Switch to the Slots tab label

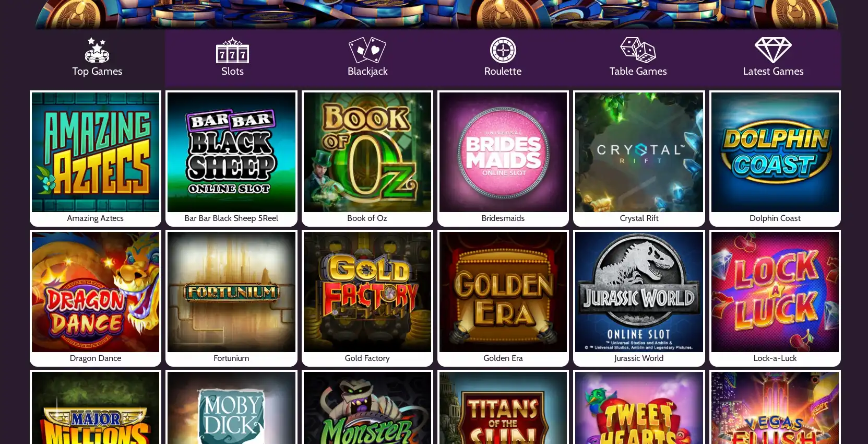click(232, 72)
